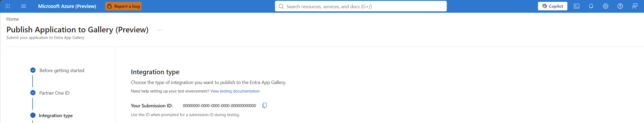Open View testing documentation link
Screen dimensions: 644x123
[x=235, y=91]
